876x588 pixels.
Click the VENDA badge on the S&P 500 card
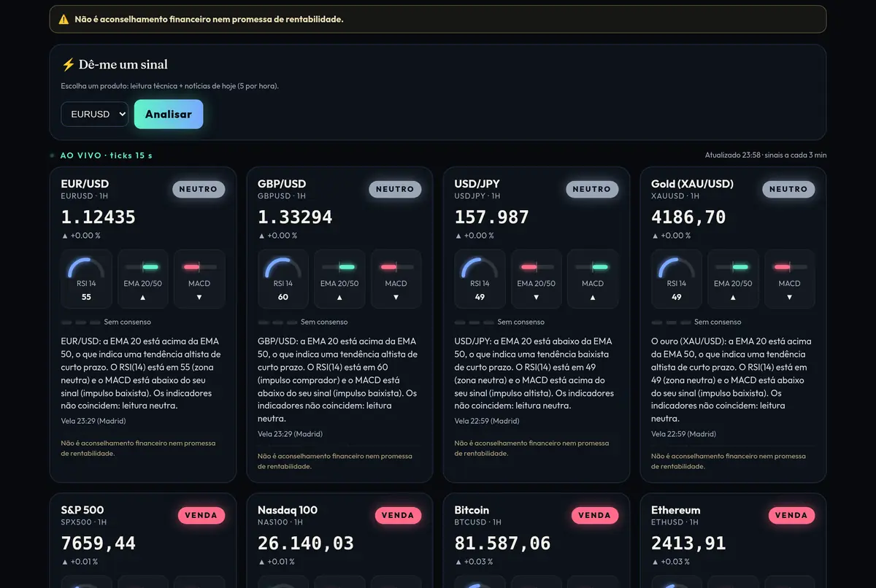(201, 515)
